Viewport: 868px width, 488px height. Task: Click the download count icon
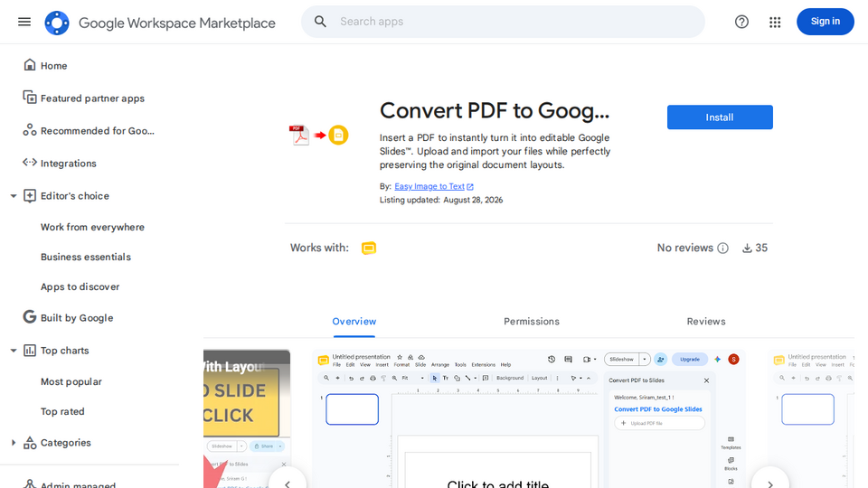tap(747, 248)
